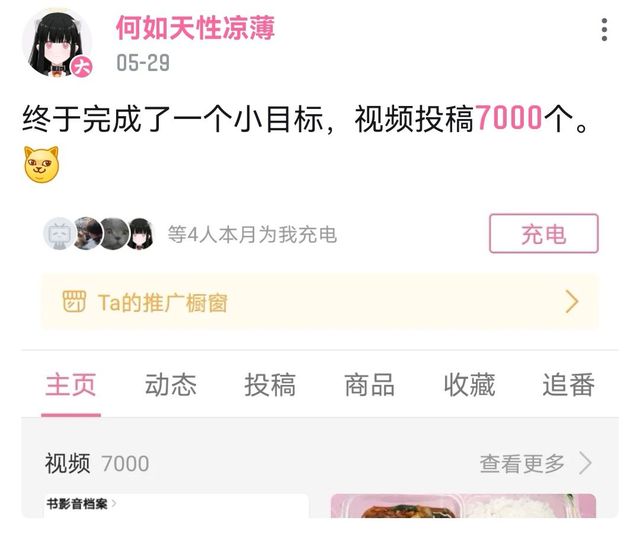The height and width of the screenshot is (540, 640).
Task: Expand Ta的推广橱窗 with the right chevron
Action: [572, 302]
